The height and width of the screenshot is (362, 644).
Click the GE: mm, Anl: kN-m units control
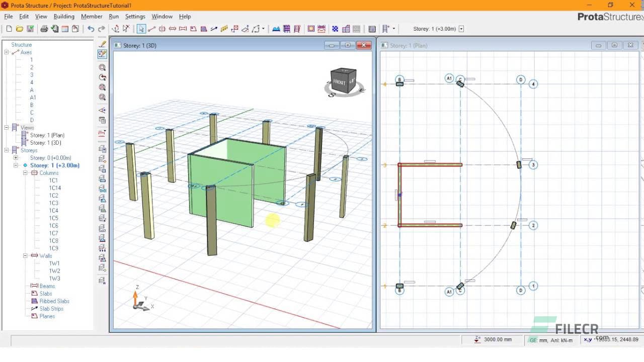pyautogui.click(x=552, y=339)
